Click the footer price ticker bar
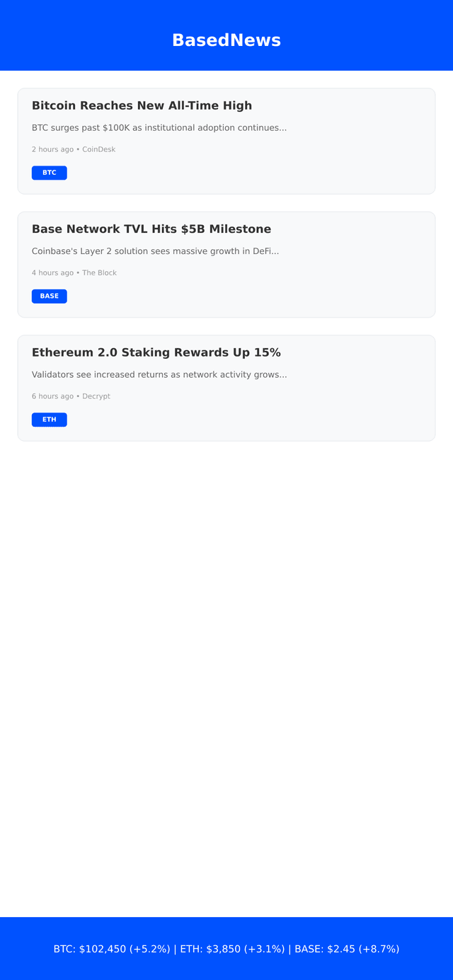This screenshot has height=980, width=453. (x=226, y=949)
